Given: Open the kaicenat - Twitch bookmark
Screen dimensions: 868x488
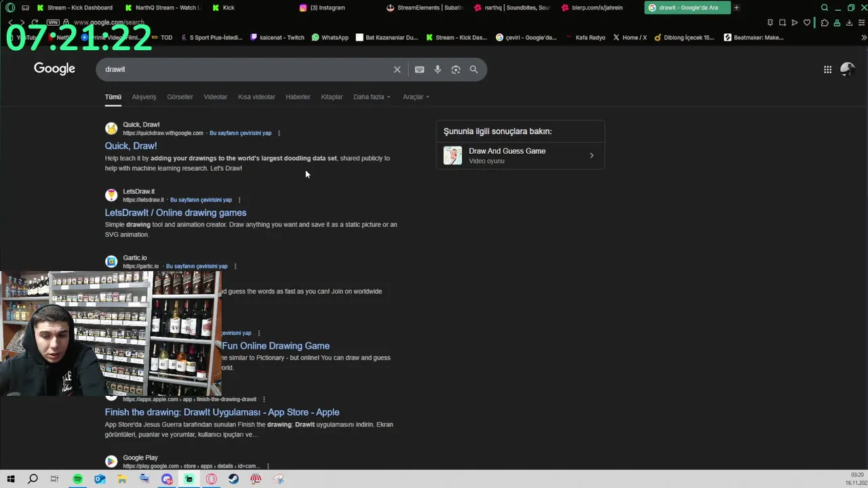Looking at the screenshot, I should tap(277, 38).
